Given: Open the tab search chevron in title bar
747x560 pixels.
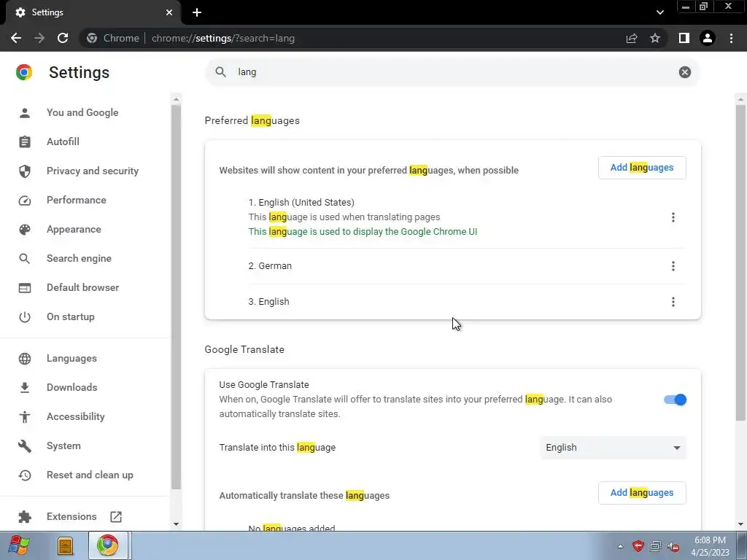Looking at the screenshot, I should (659, 12).
